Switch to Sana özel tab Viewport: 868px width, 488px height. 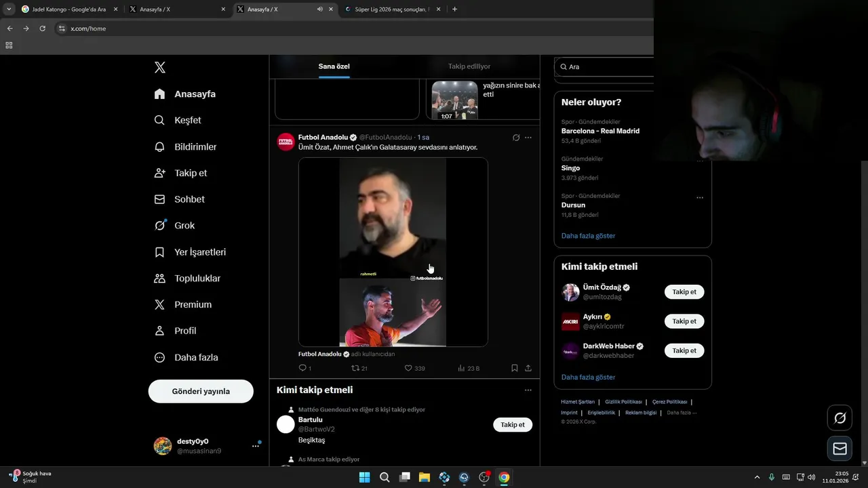[x=334, y=66]
